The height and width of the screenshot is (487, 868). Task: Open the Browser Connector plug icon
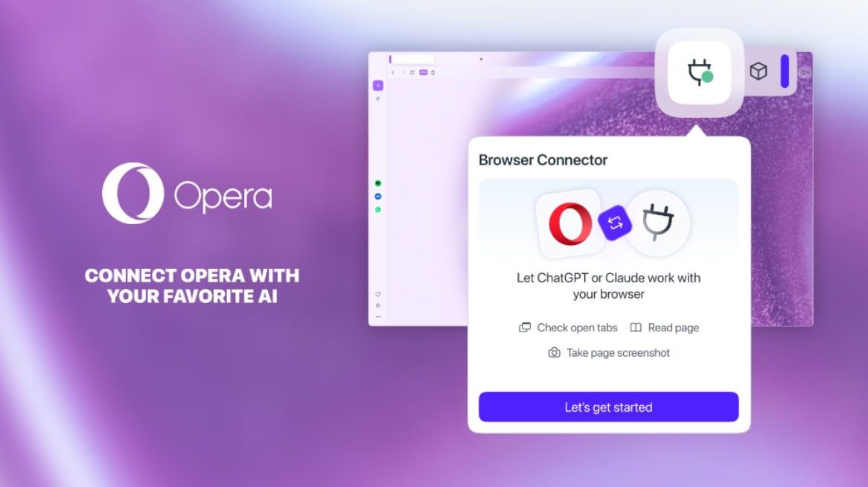click(700, 72)
